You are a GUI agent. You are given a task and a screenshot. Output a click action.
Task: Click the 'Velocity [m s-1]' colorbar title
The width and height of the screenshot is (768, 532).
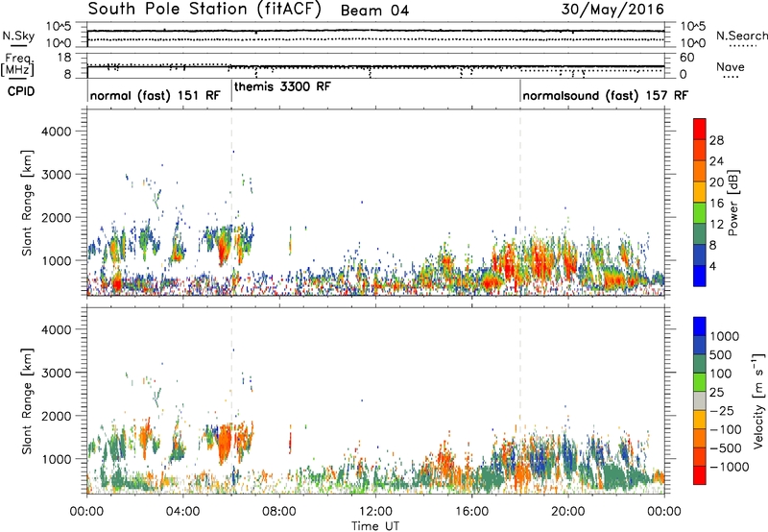(758, 400)
